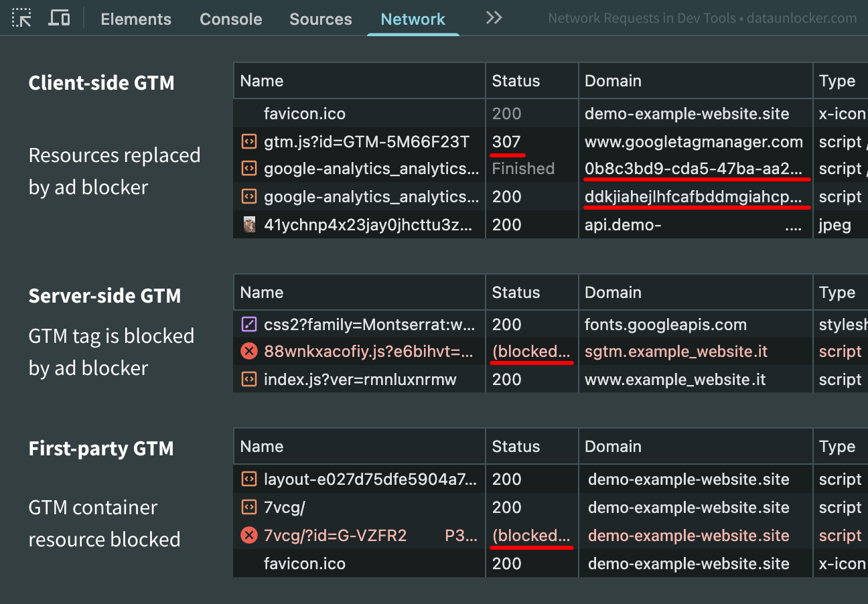Select the Network tab
The image size is (868, 604).
413,19
